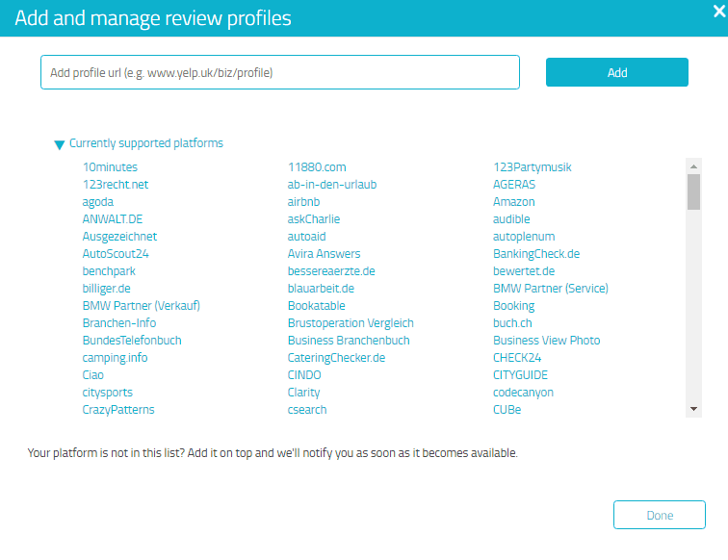Open the BundesTelefonbuch link
The width and height of the screenshot is (728, 560).
coord(132,341)
